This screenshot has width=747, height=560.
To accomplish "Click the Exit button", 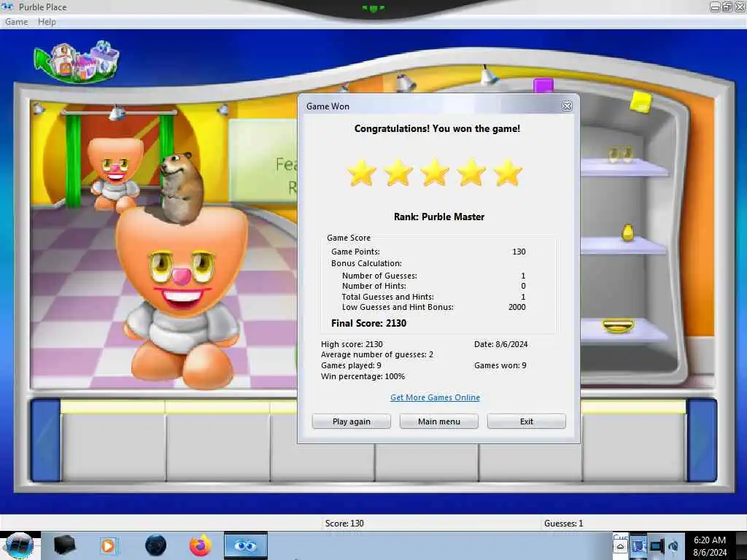I will (527, 421).
